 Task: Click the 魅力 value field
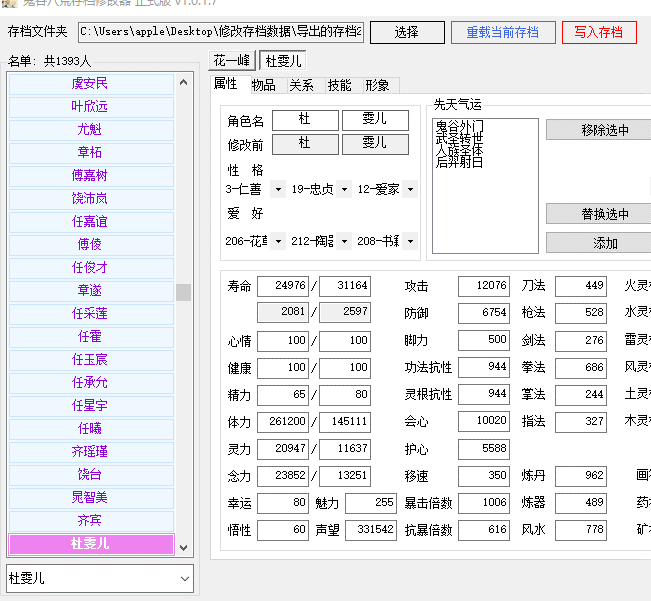click(x=371, y=503)
